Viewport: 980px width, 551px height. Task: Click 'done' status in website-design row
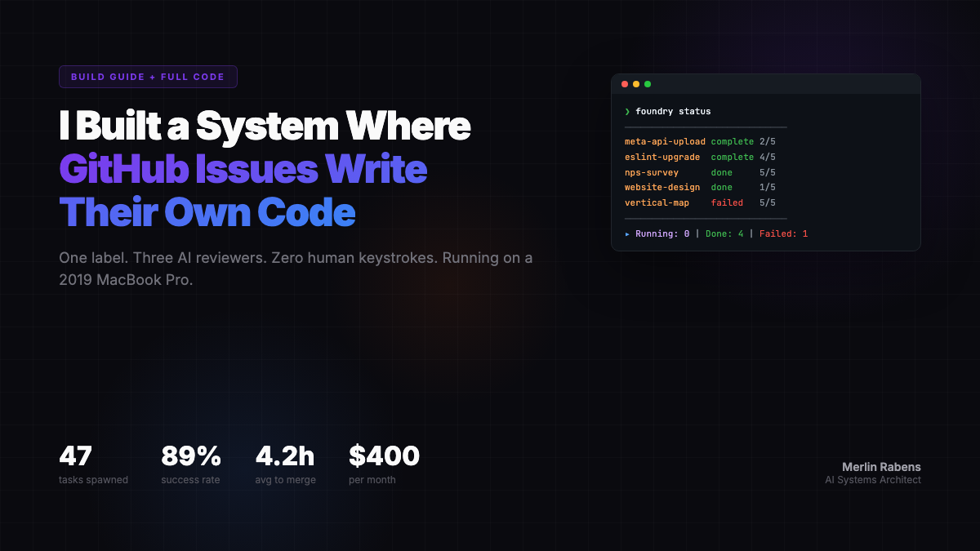(x=721, y=188)
